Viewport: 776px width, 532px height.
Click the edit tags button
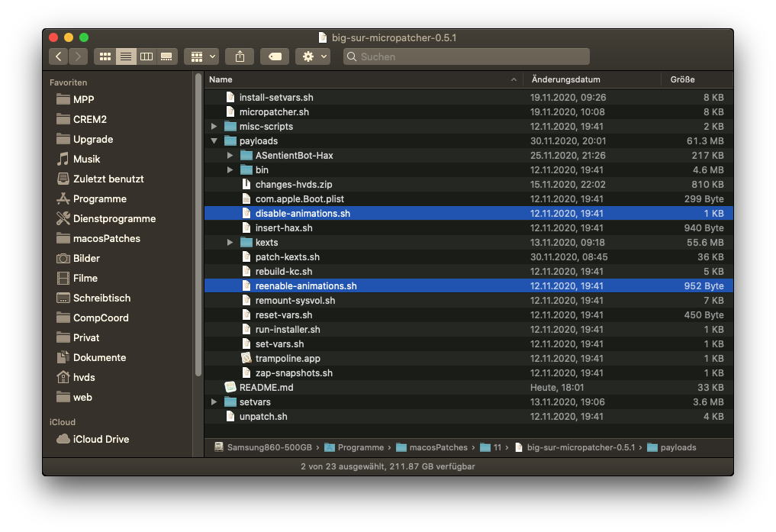pos(275,56)
